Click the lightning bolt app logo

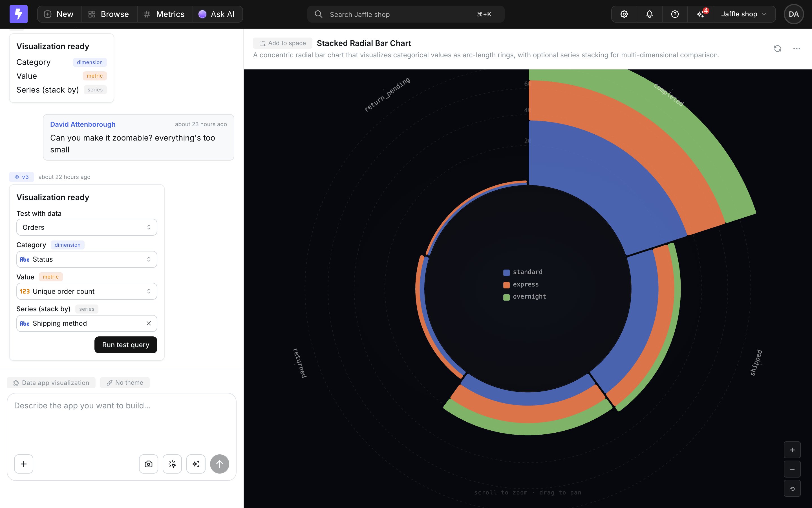pyautogui.click(x=18, y=14)
